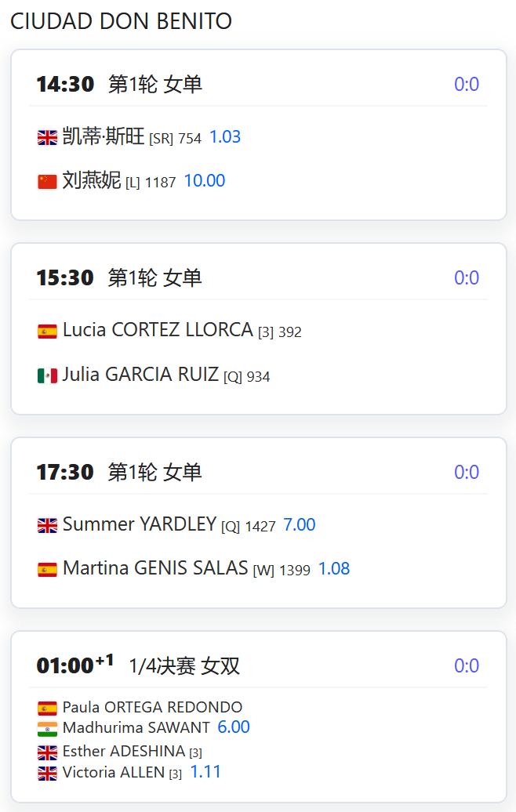Select odds 1.11 for Adeshina/Allen pair

(205, 771)
